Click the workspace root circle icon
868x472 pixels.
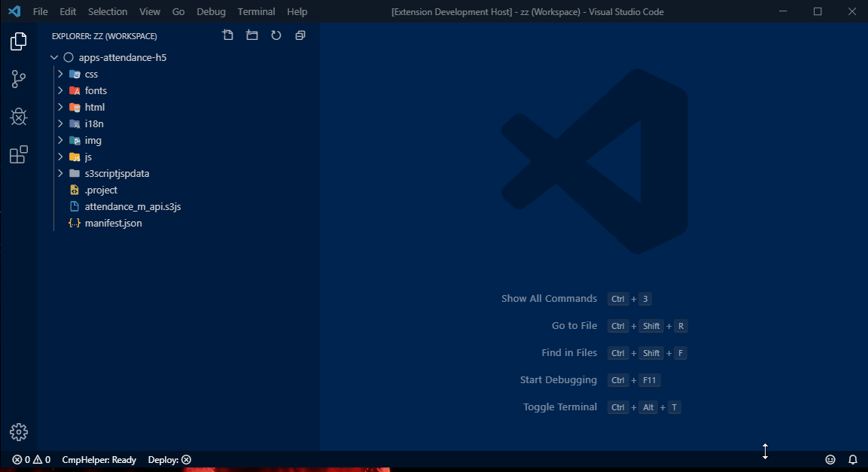(69, 57)
